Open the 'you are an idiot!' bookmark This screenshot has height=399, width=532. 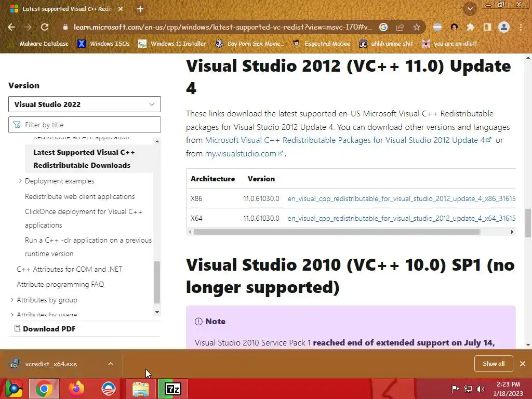click(x=449, y=44)
